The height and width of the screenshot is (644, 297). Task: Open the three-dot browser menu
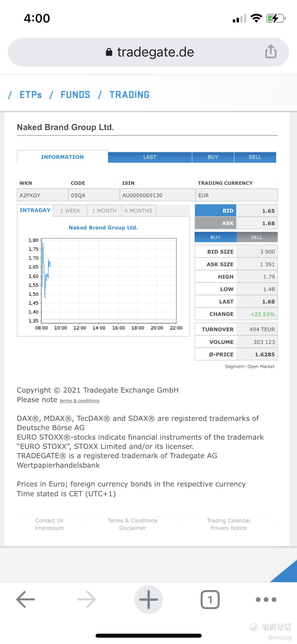point(266,599)
